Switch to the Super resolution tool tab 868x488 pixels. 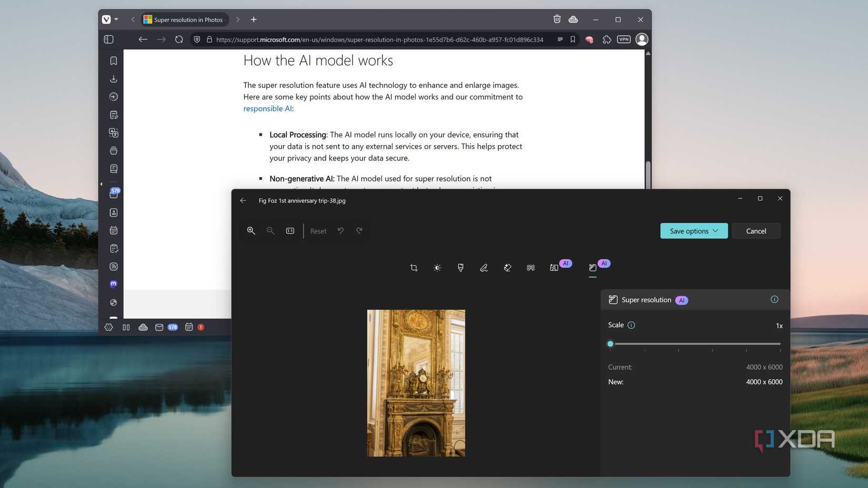point(593,268)
